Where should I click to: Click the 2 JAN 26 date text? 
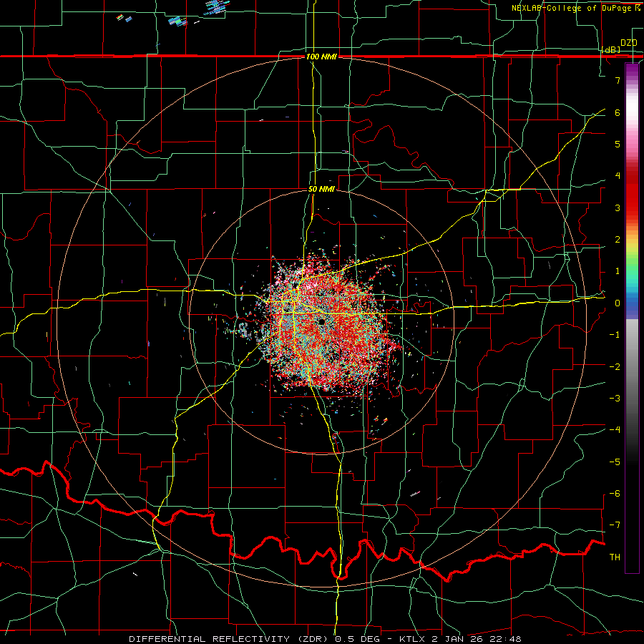coord(457,639)
